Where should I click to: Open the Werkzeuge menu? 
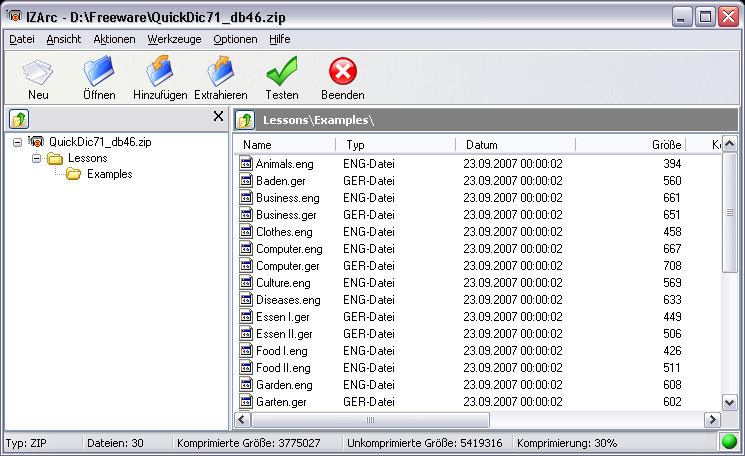(174, 39)
